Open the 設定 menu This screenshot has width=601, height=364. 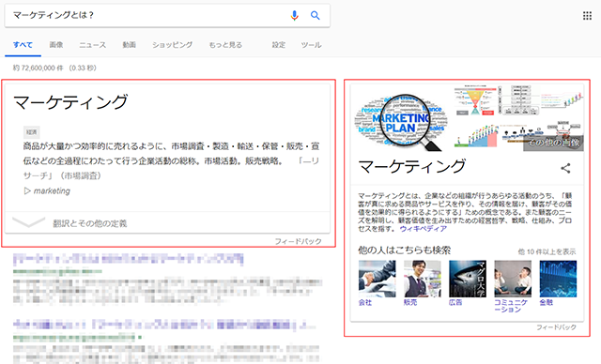[279, 45]
